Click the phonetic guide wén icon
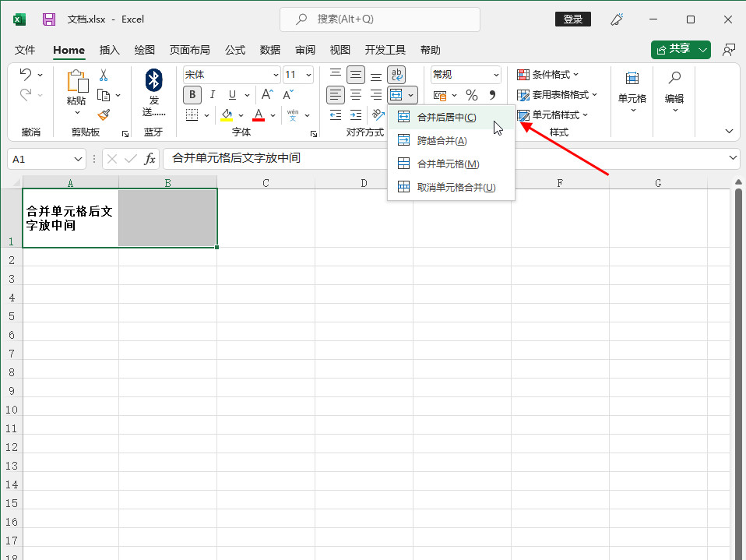Image resolution: width=746 pixels, height=560 pixels. click(293, 114)
